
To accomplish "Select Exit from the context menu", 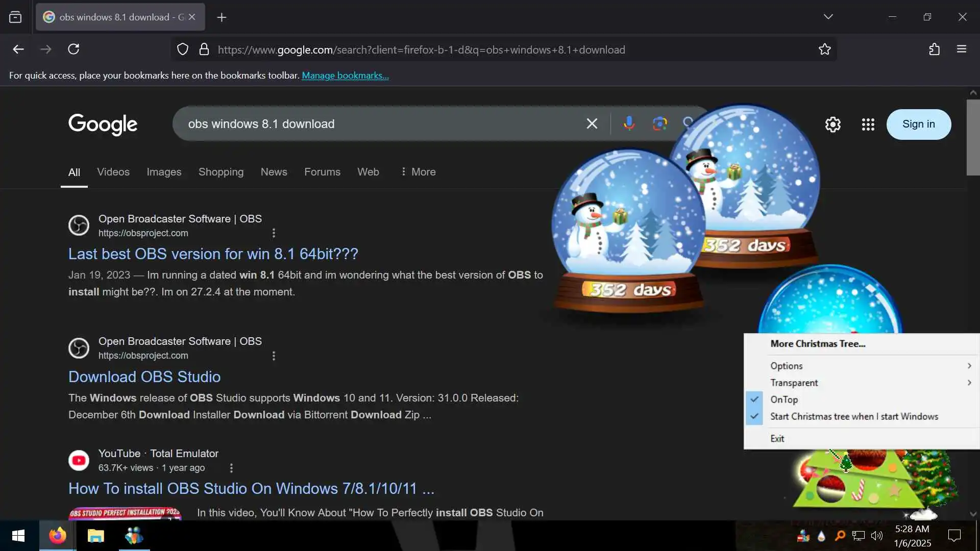I will tap(777, 438).
